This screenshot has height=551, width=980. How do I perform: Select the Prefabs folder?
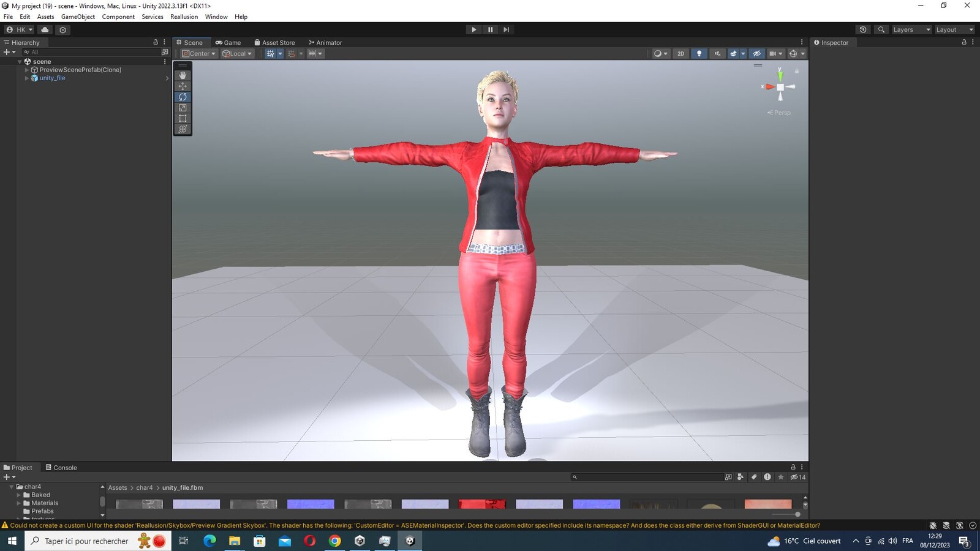(42, 511)
